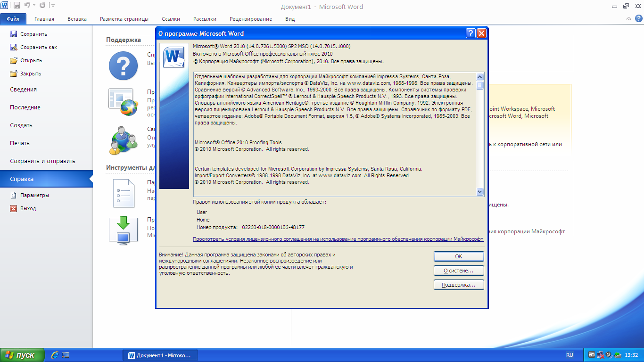Switch to the Рассылки ribbon tab
644x362 pixels.
pyautogui.click(x=205, y=19)
